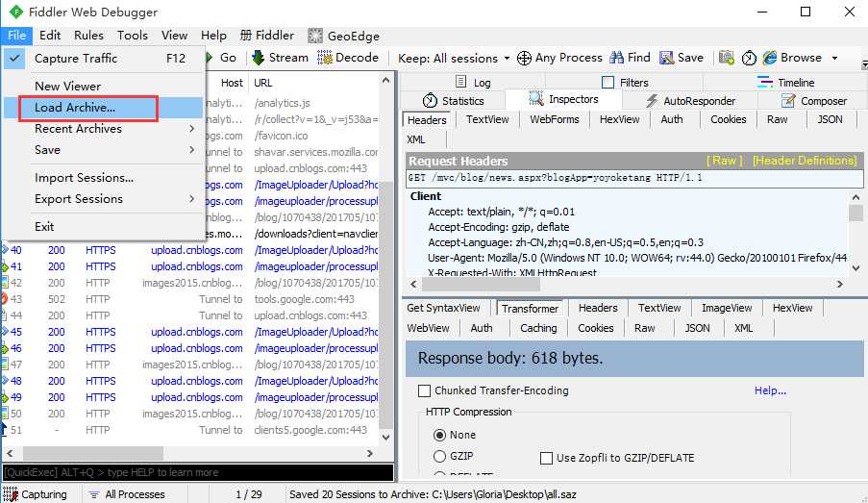
Task: Enable Chunked Transfer-Encoding checkbox
Action: click(425, 391)
